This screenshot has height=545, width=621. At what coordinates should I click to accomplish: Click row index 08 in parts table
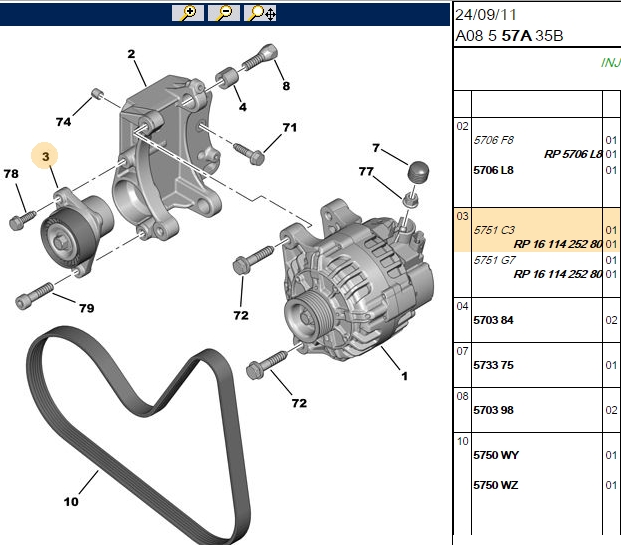[463, 396]
